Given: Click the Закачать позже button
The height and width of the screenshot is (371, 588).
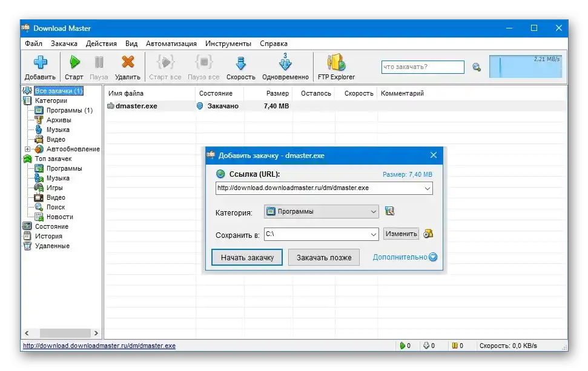Looking at the screenshot, I should click(324, 257).
